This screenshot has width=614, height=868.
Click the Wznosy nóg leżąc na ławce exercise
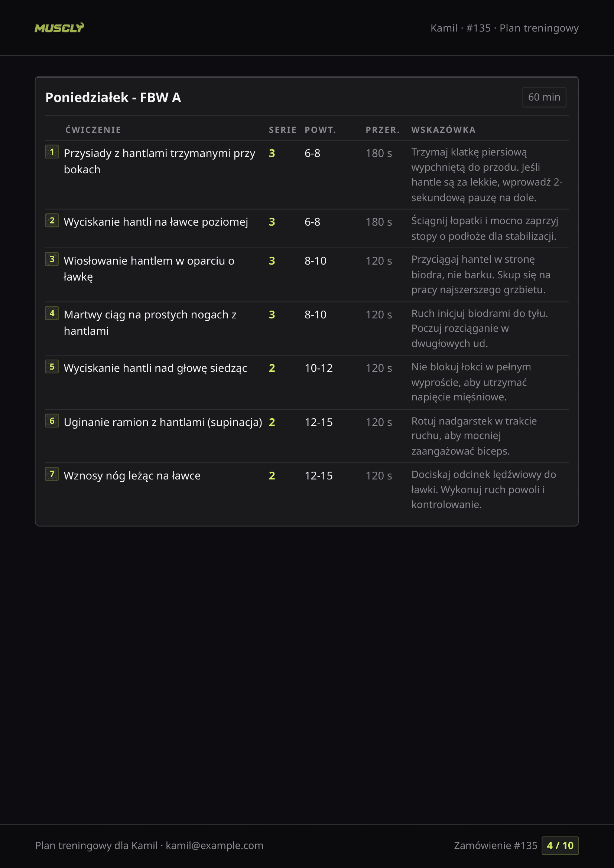132,476
